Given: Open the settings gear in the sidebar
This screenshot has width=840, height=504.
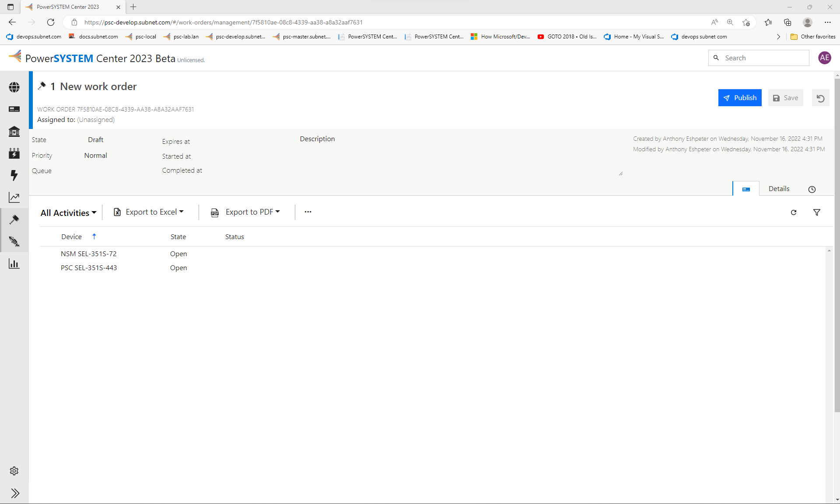Looking at the screenshot, I should pyautogui.click(x=14, y=471).
